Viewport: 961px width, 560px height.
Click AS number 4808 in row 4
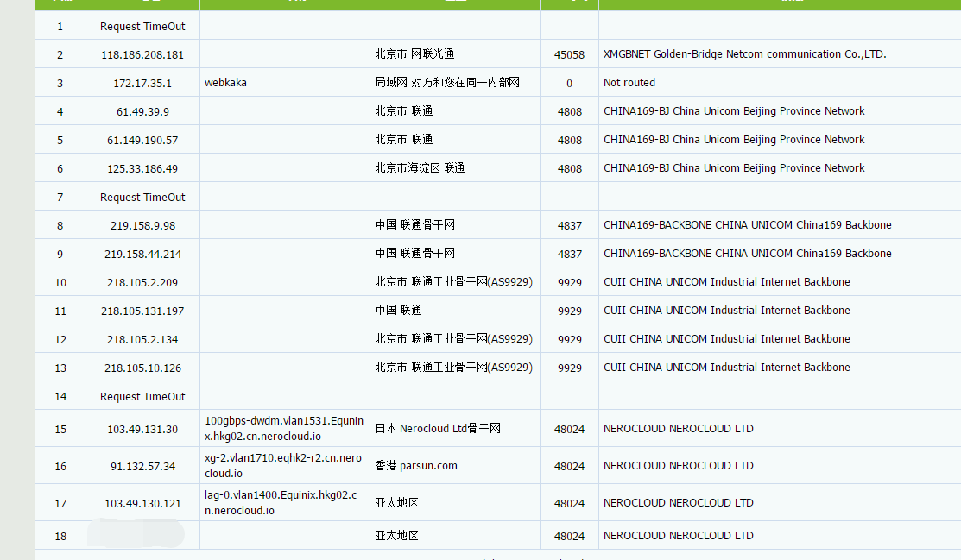pos(569,111)
